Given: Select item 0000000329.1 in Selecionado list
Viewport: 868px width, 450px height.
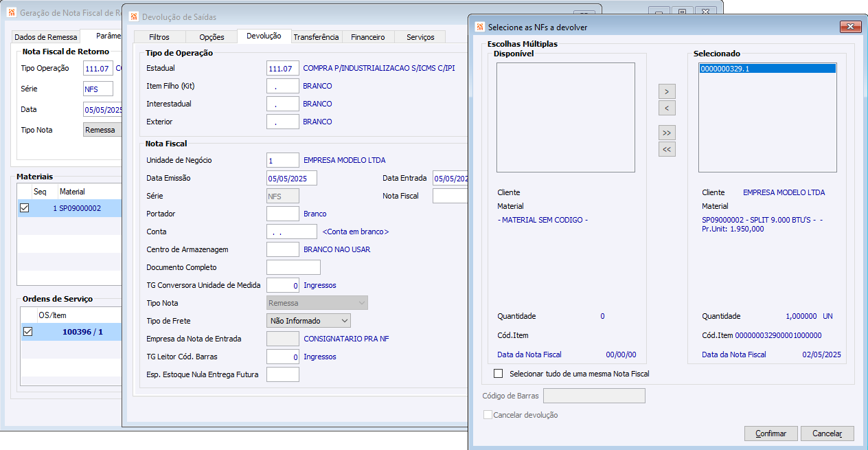Looking at the screenshot, I should point(767,69).
